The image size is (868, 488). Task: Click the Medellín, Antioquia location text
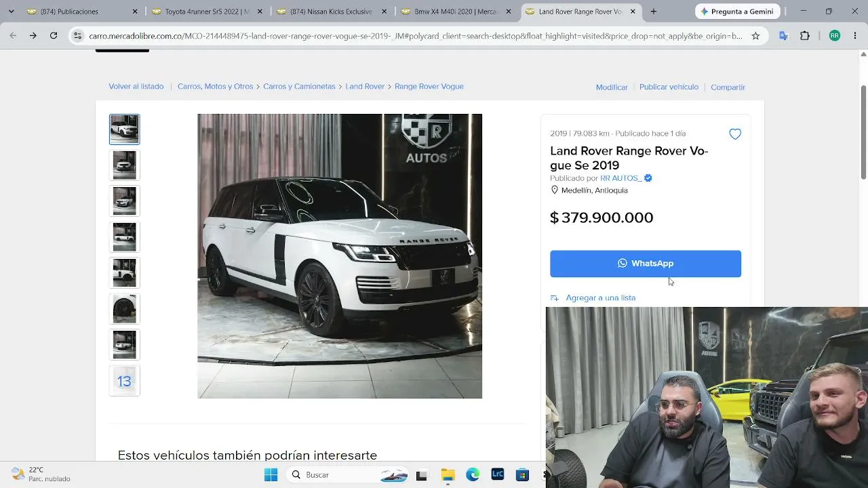point(595,190)
